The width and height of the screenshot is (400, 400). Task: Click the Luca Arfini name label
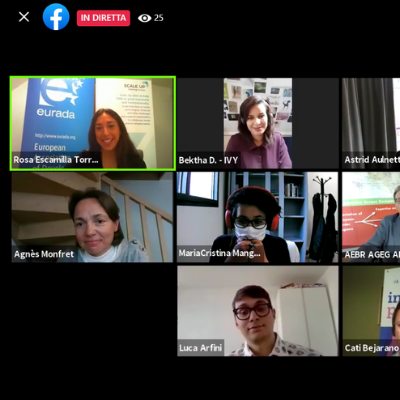pos(201,348)
